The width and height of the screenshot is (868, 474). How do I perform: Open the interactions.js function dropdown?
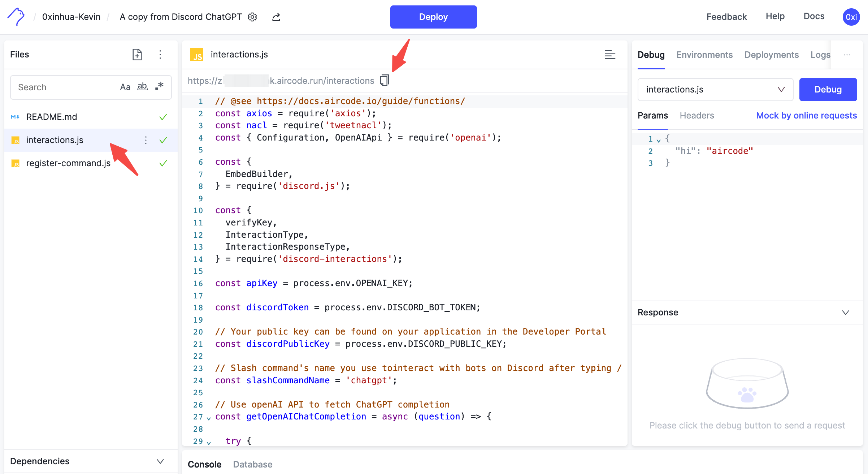point(715,90)
